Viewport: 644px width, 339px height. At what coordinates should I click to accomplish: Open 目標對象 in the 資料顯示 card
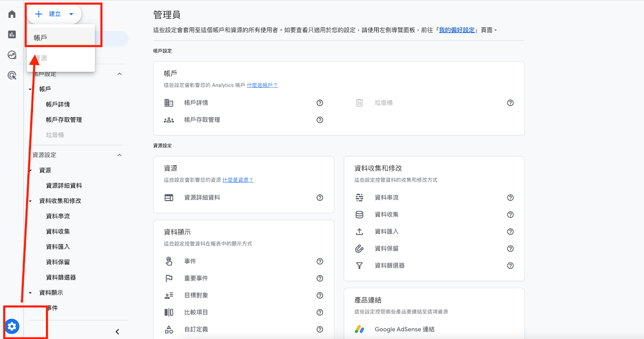[x=196, y=296]
